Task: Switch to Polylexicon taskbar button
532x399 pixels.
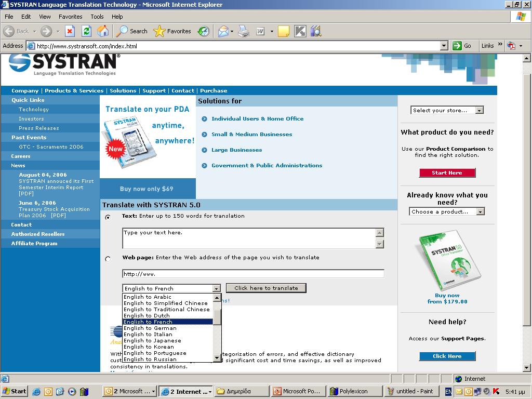Action: (x=354, y=392)
